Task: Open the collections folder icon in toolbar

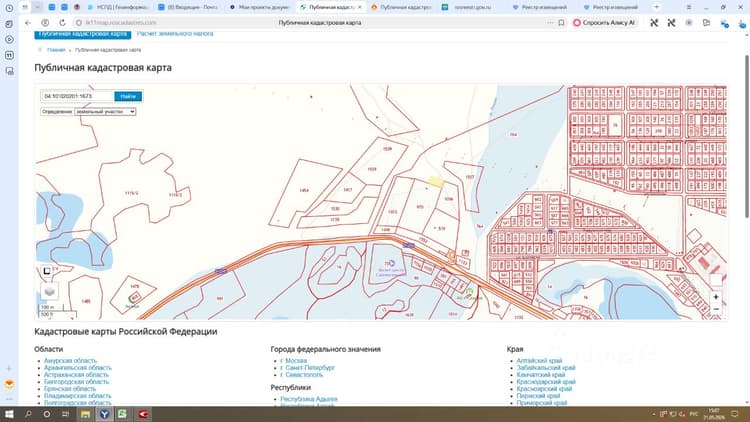Action: tap(706, 22)
